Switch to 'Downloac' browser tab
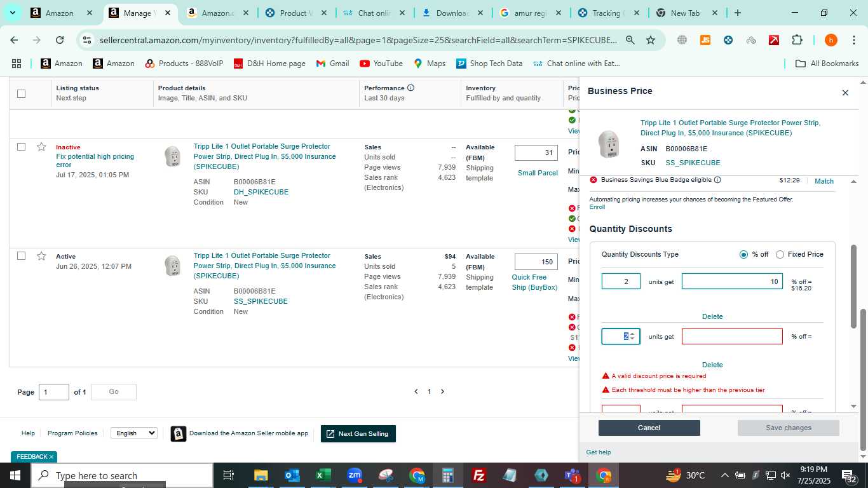This screenshot has width=868, height=488. tap(452, 13)
